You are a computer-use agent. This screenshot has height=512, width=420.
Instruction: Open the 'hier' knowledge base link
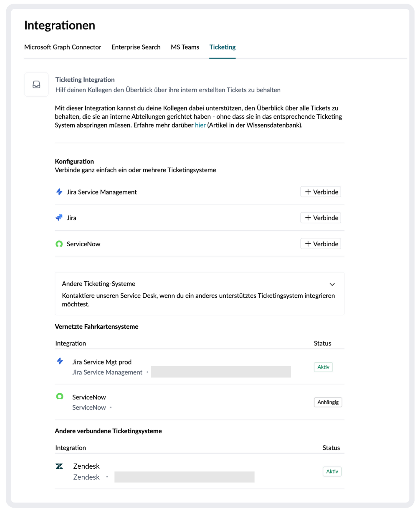click(200, 125)
